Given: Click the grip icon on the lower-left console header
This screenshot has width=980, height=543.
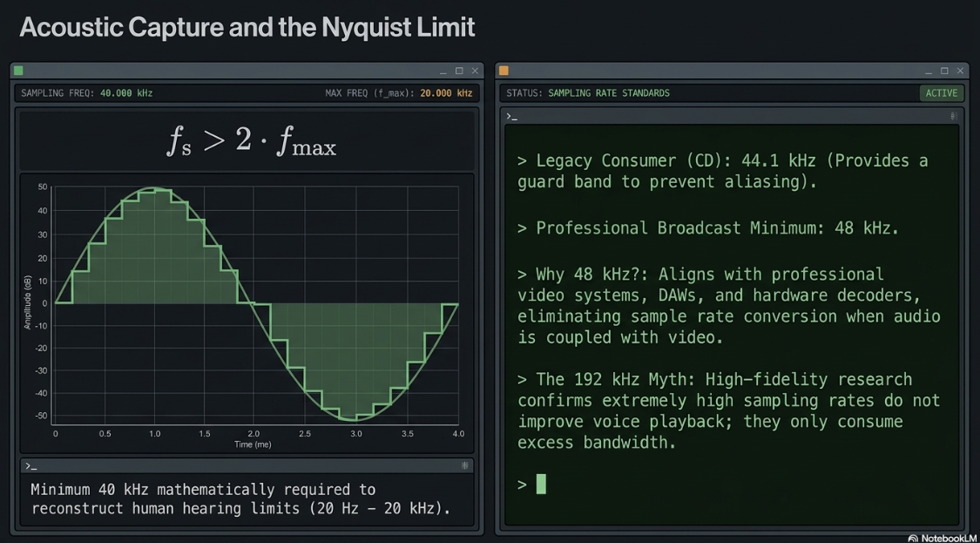Looking at the screenshot, I should point(464,465).
